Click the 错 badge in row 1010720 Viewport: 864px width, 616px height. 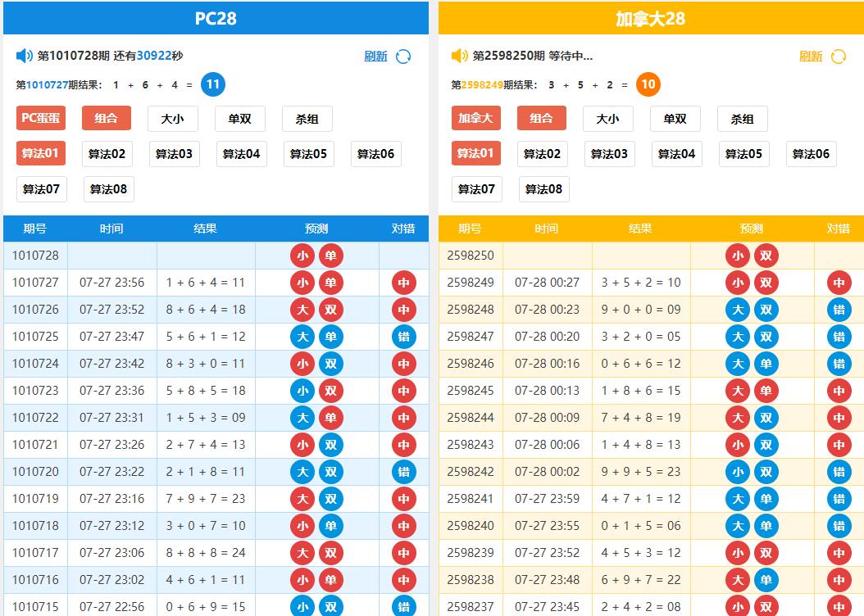click(x=404, y=472)
